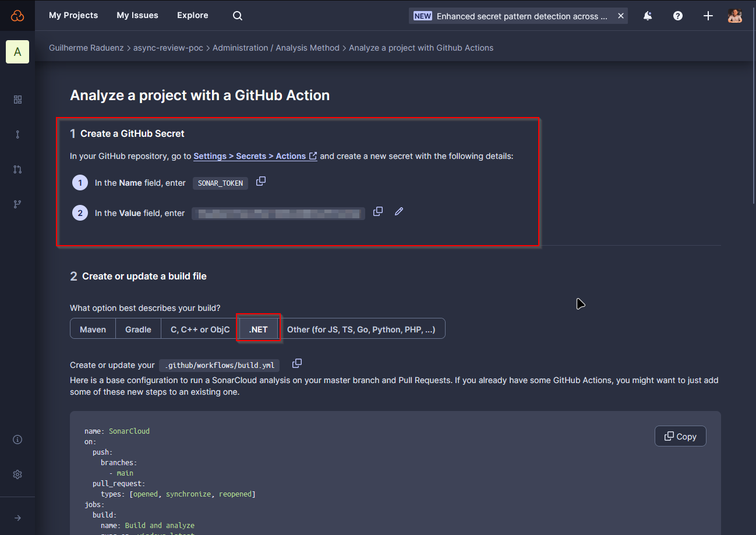The image size is (756, 535).
Task: Click the SonarCloud logo icon
Action: (17, 16)
